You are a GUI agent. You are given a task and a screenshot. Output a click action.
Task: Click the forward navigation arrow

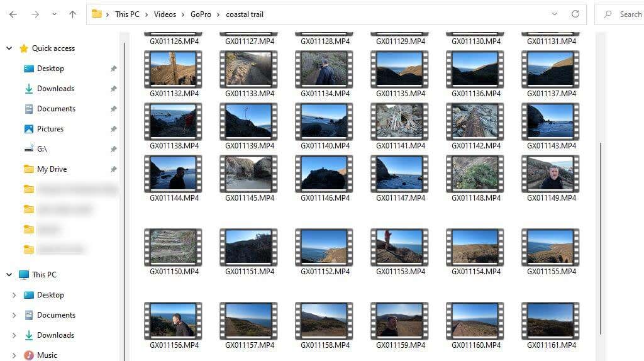pyautogui.click(x=35, y=14)
